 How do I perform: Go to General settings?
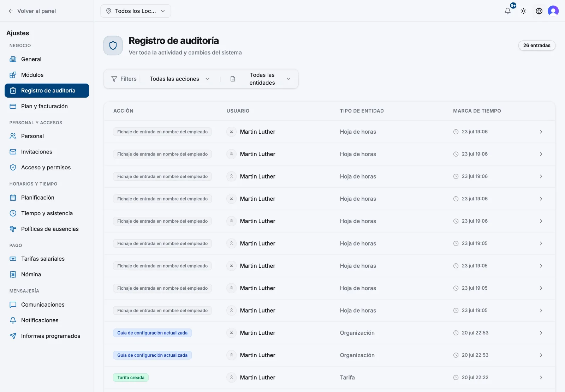(x=47, y=59)
